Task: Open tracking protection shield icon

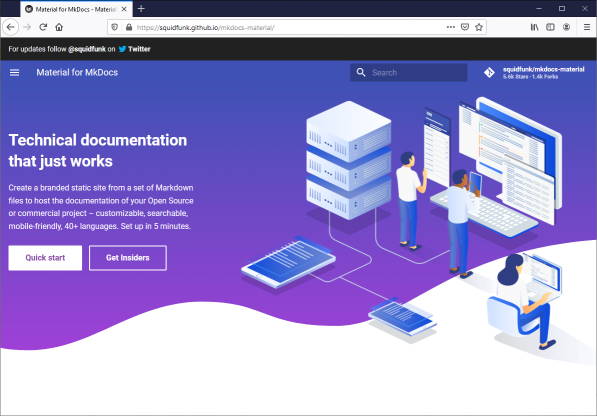Action: tap(115, 27)
